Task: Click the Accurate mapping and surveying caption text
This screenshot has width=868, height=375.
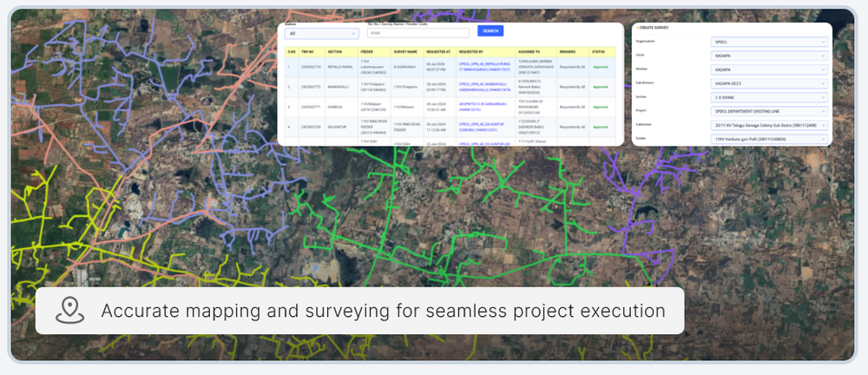Action: pyautogui.click(x=383, y=311)
